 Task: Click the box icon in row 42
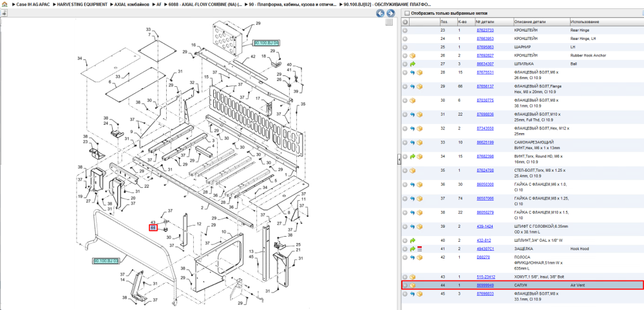[420, 257]
